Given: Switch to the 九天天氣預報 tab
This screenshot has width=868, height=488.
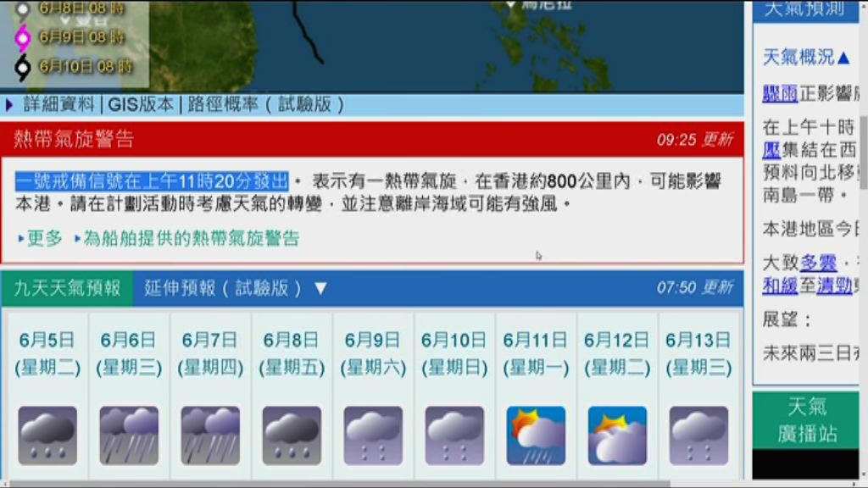Looking at the screenshot, I should click(66, 287).
